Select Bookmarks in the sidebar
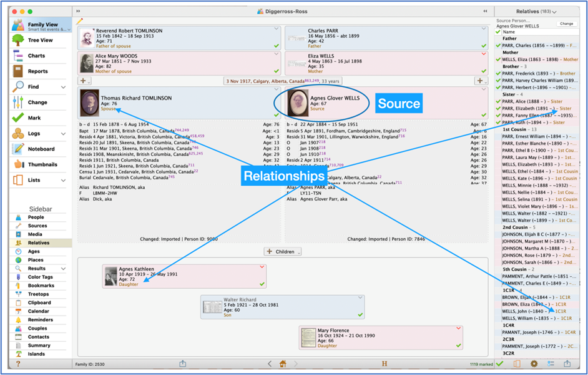 40,286
